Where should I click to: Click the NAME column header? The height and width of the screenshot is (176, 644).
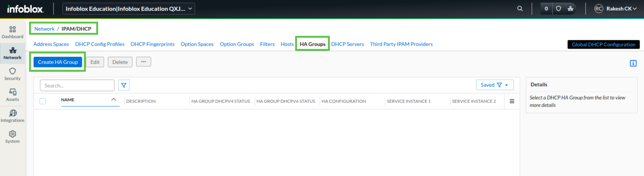pyautogui.click(x=68, y=100)
